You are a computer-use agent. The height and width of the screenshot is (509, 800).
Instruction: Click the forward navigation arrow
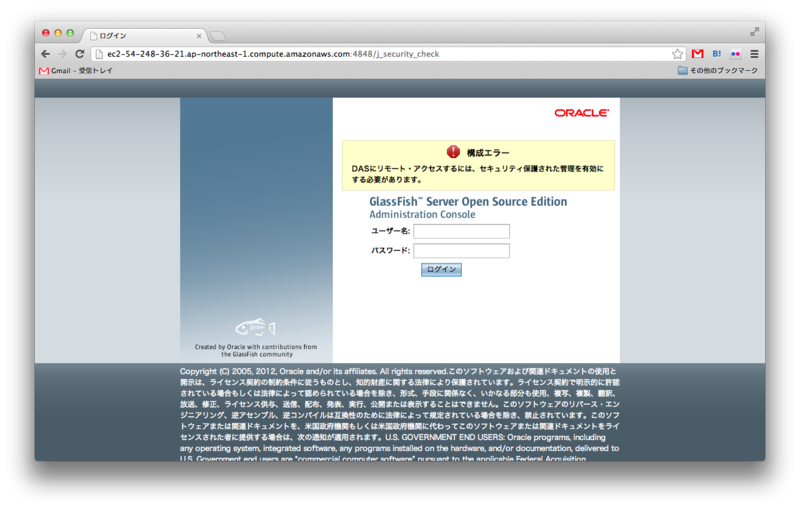tap(62, 54)
